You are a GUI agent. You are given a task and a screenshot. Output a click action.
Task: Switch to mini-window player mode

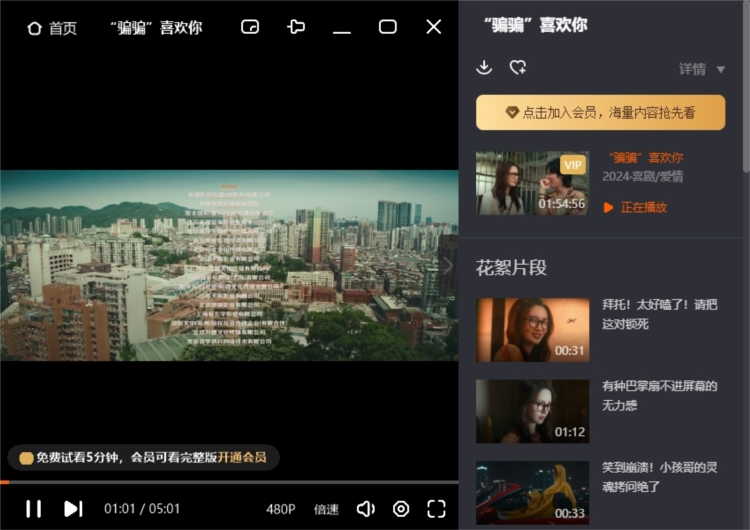pos(250,27)
